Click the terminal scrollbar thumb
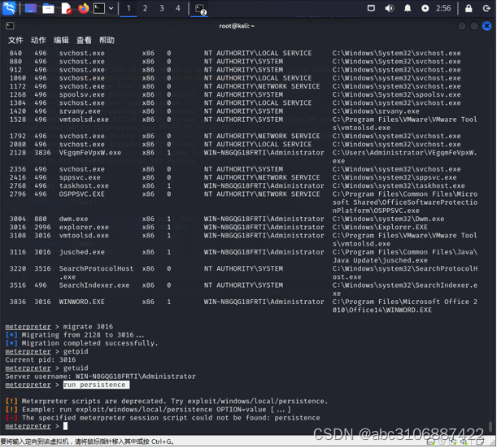The width and height of the screenshot is (497, 448). [490, 426]
